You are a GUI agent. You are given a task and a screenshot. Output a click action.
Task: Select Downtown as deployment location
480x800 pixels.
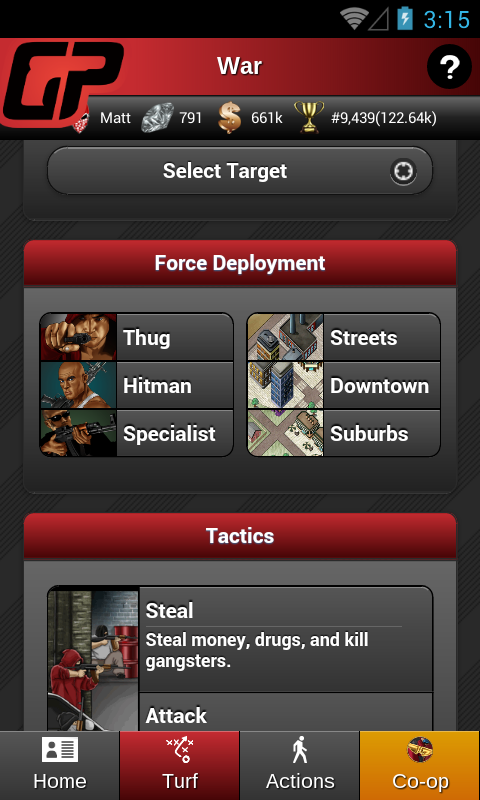pyautogui.click(x=344, y=385)
